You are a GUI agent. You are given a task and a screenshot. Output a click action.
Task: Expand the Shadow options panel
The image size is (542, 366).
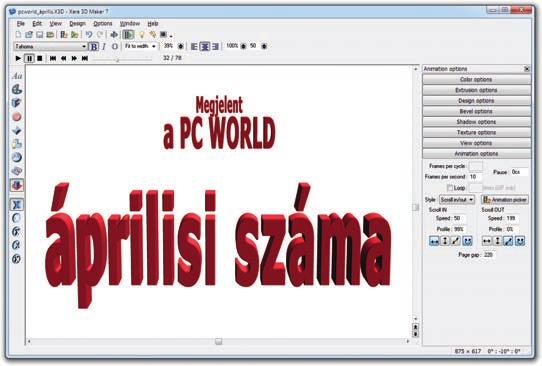point(476,122)
